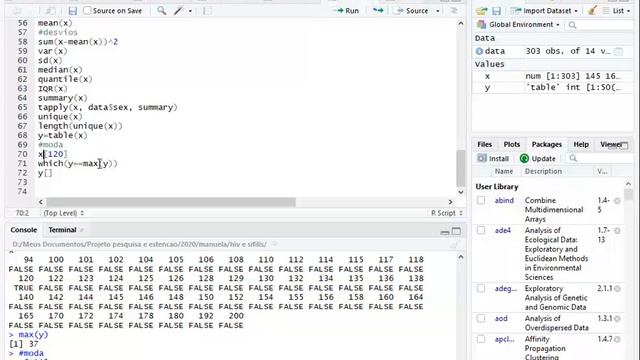The image size is (640, 360).
Task: Open the Help tab
Action: (x=581, y=144)
